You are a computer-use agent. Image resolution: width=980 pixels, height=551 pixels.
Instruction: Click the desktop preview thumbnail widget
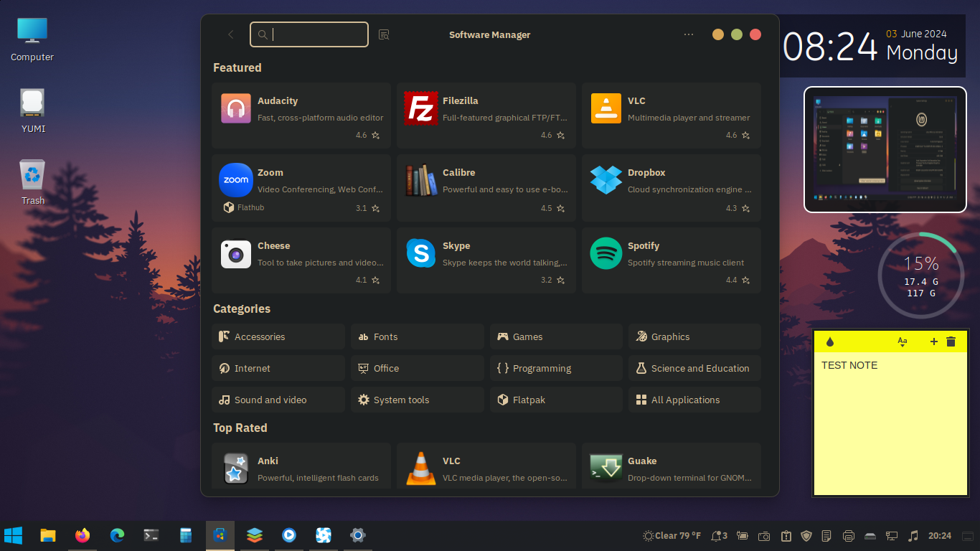[x=885, y=149]
